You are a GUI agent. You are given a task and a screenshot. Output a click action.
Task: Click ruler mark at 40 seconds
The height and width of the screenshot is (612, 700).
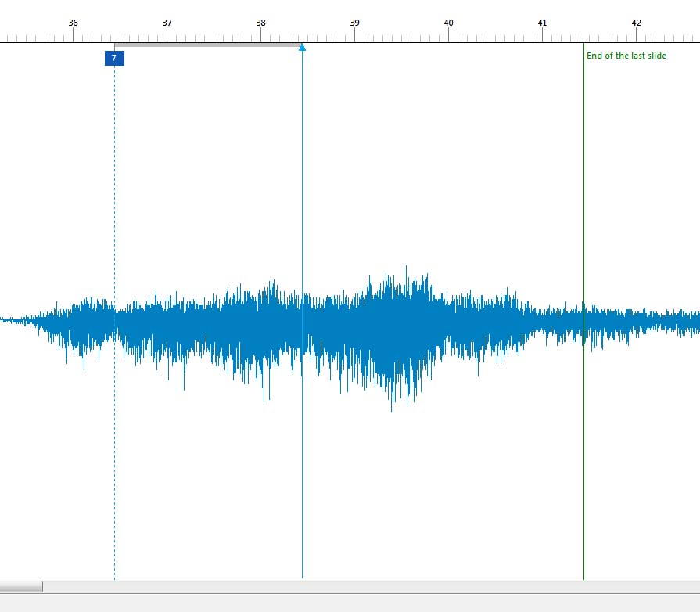pos(448,23)
